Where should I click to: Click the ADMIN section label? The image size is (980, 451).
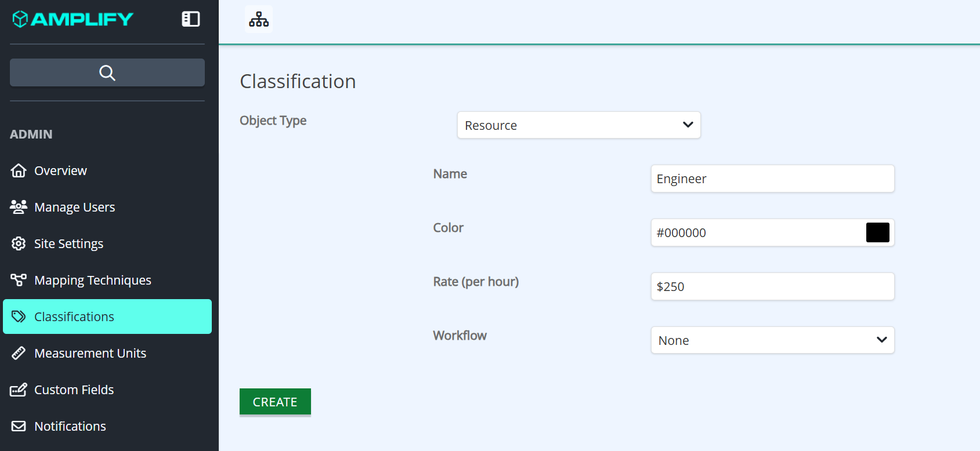pyautogui.click(x=31, y=134)
